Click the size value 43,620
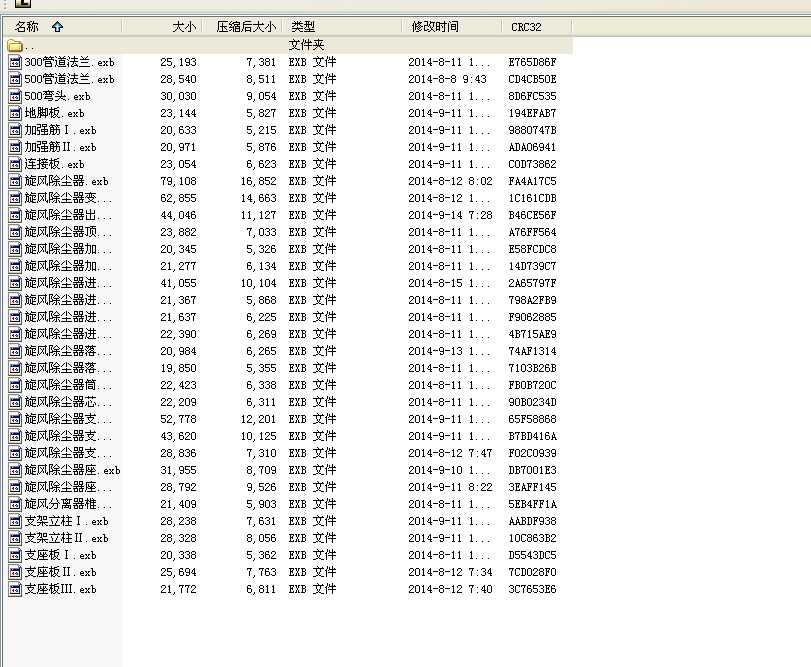The image size is (811, 667). tap(178, 436)
